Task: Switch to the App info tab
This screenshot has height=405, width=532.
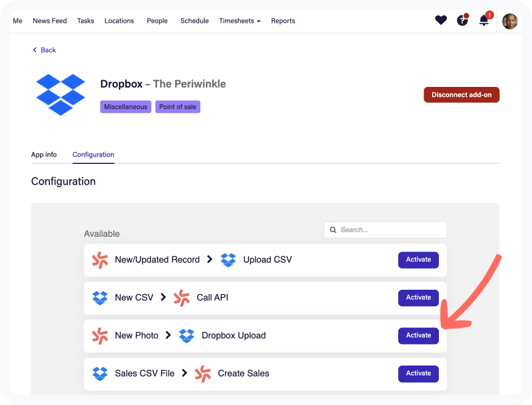Action: coord(44,154)
